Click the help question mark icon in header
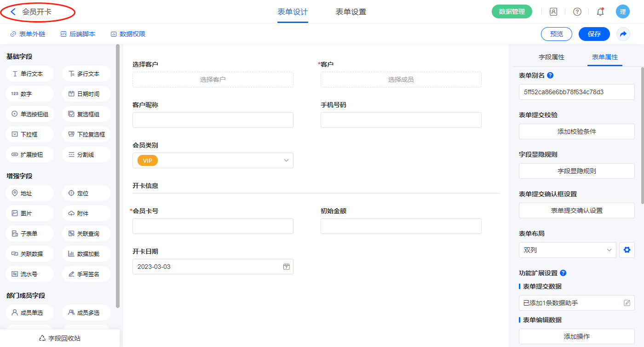The height and width of the screenshot is (347, 644). click(x=577, y=12)
